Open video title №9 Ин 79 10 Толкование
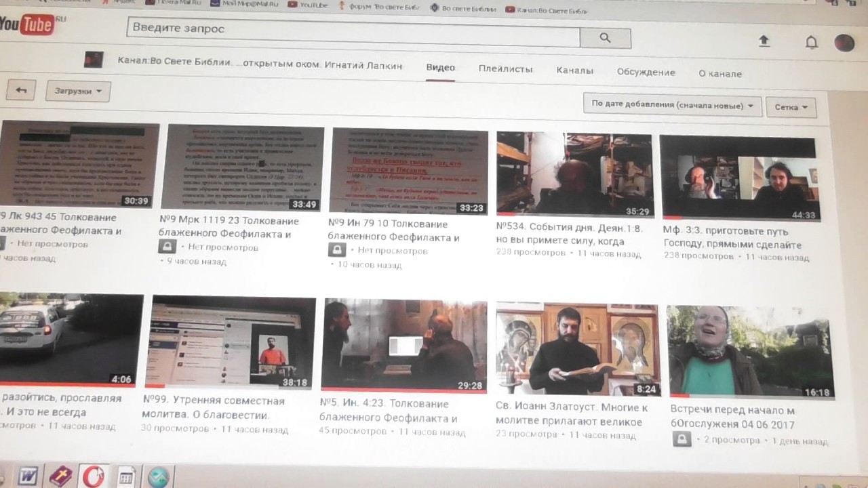 point(394,230)
